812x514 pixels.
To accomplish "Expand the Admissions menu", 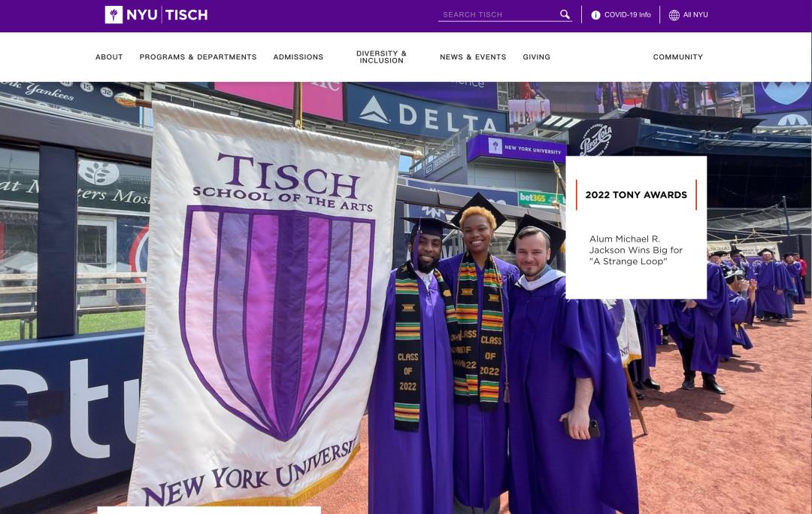I will tap(298, 57).
